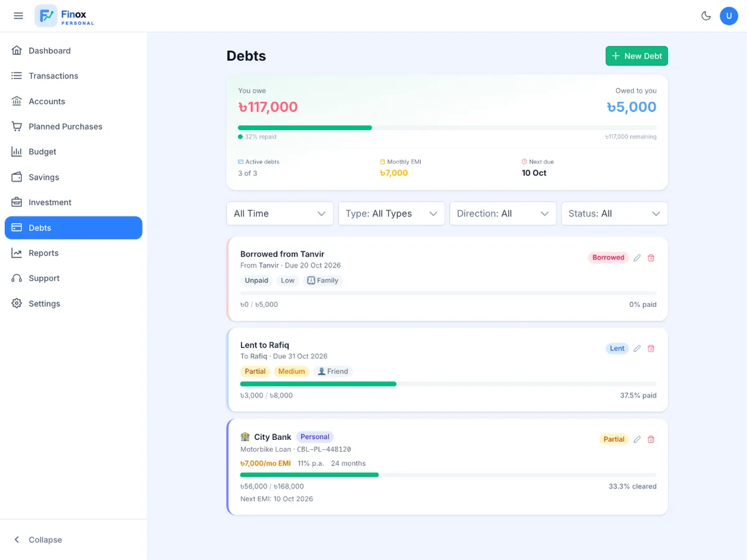This screenshot has height=560, width=747.
Task: Click the overall 32% repaid progress bar
Action: (447, 128)
